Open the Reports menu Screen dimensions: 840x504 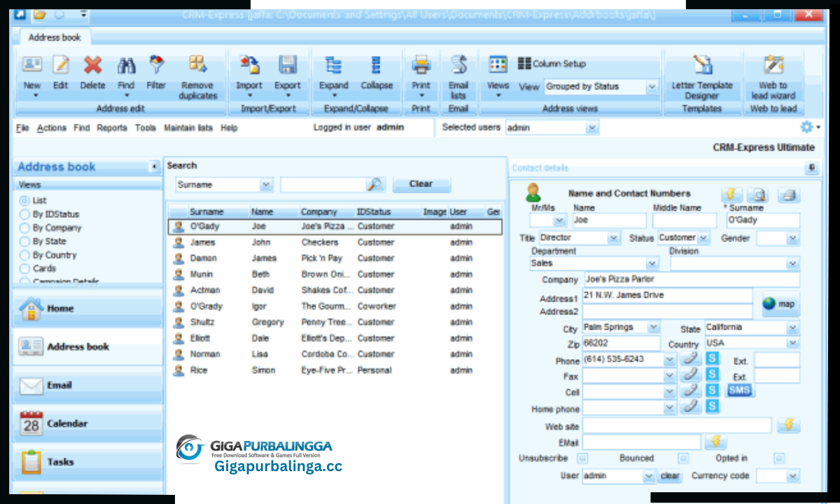pos(112,128)
